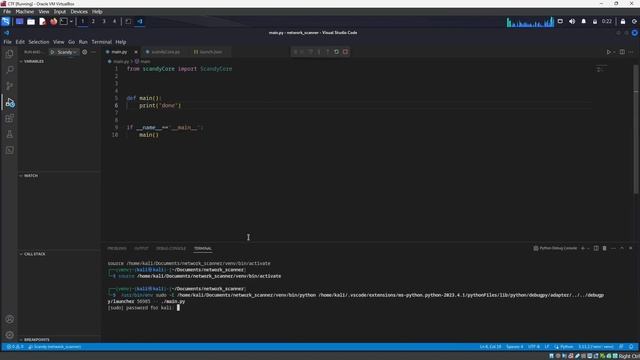Screen dimensions: 640x360
Task: Start debugging with the green play icon
Action: pyautogui.click(x=52, y=52)
